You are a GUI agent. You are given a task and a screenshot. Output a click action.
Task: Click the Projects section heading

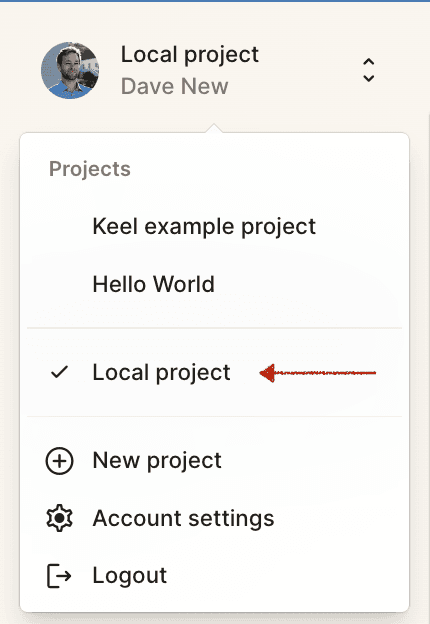click(90, 169)
